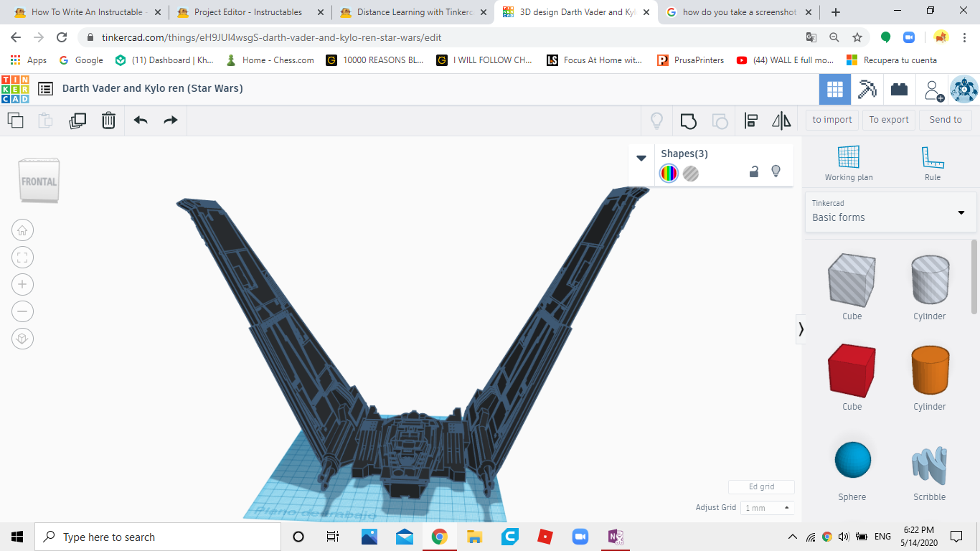Select the Working plan tool
Screen dimensions: 980x551
tap(849, 163)
